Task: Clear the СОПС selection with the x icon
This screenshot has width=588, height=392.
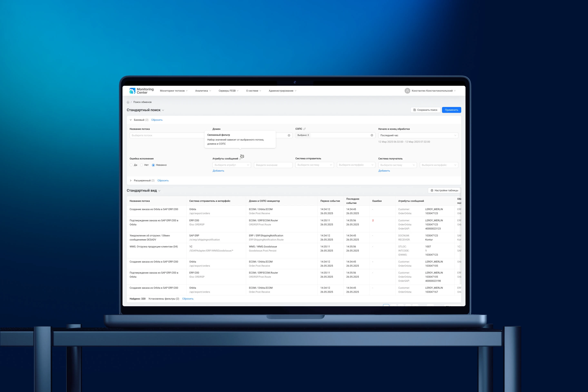Action: click(372, 135)
